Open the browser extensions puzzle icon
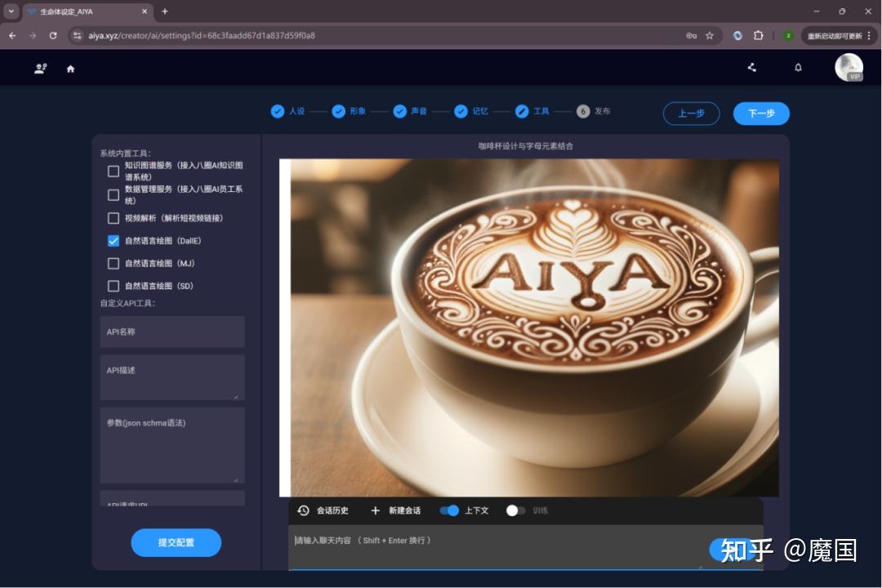This screenshot has height=588, width=882. coord(758,35)
